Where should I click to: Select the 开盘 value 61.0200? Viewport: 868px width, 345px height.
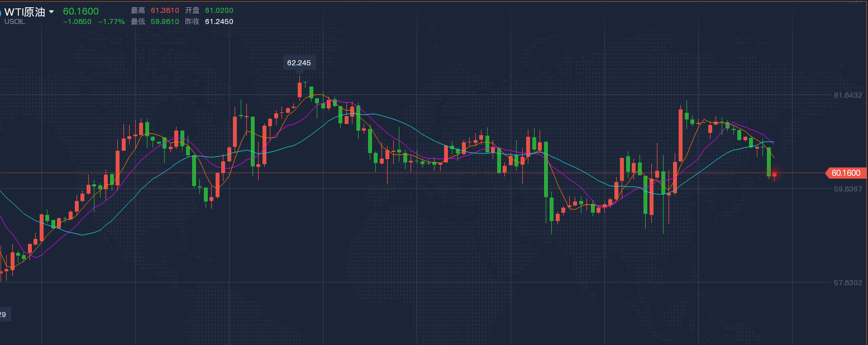click(219, 11)
